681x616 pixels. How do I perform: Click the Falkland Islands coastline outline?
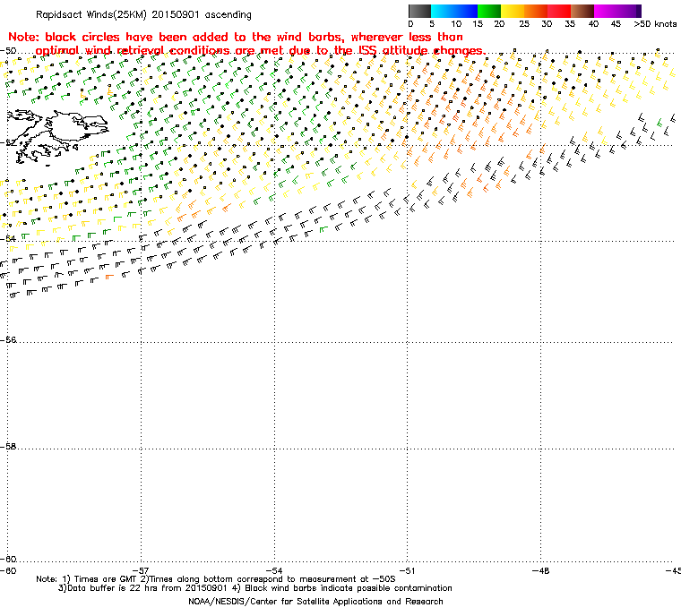(x=56, y=136)
